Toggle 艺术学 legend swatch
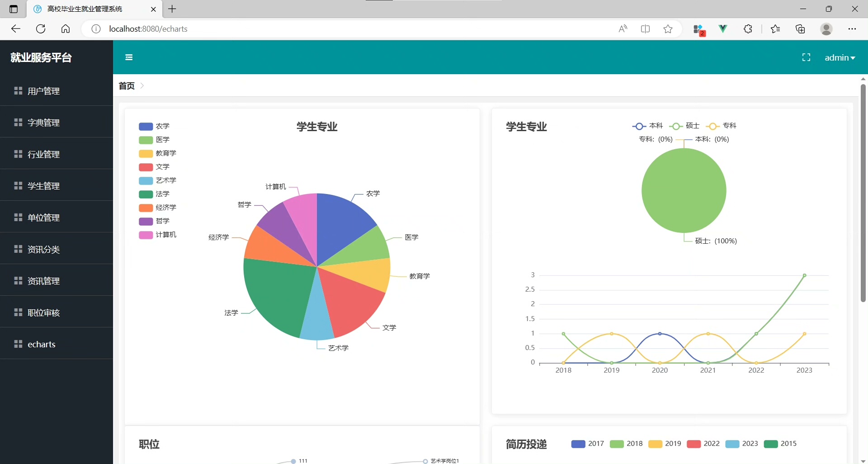868x464 pixels. coord(146,180)
